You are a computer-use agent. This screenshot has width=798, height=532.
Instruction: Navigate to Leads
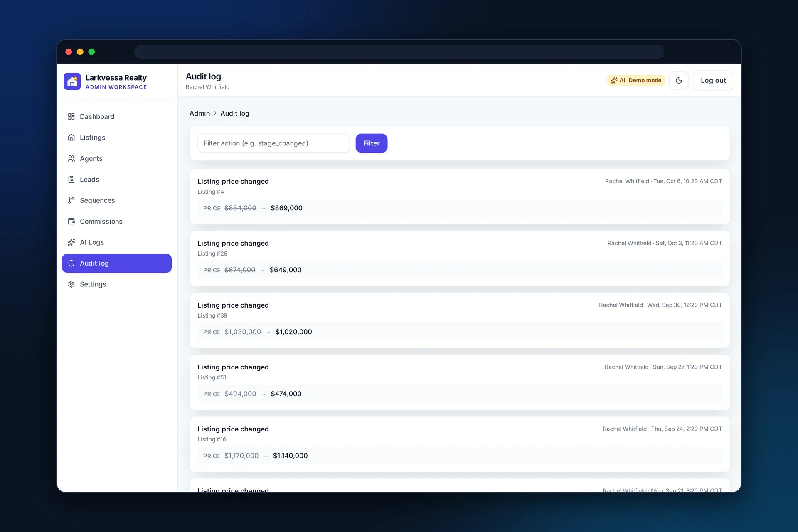point(117,180)
